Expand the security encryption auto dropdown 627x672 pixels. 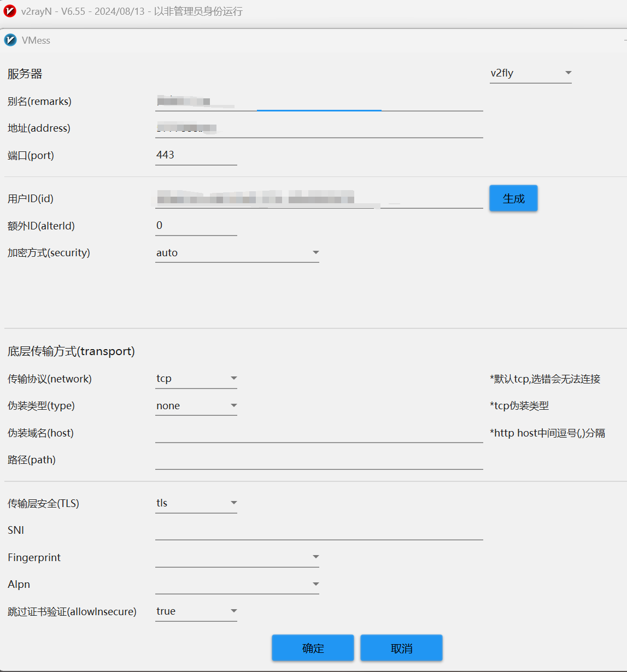(x=237, y=253)
